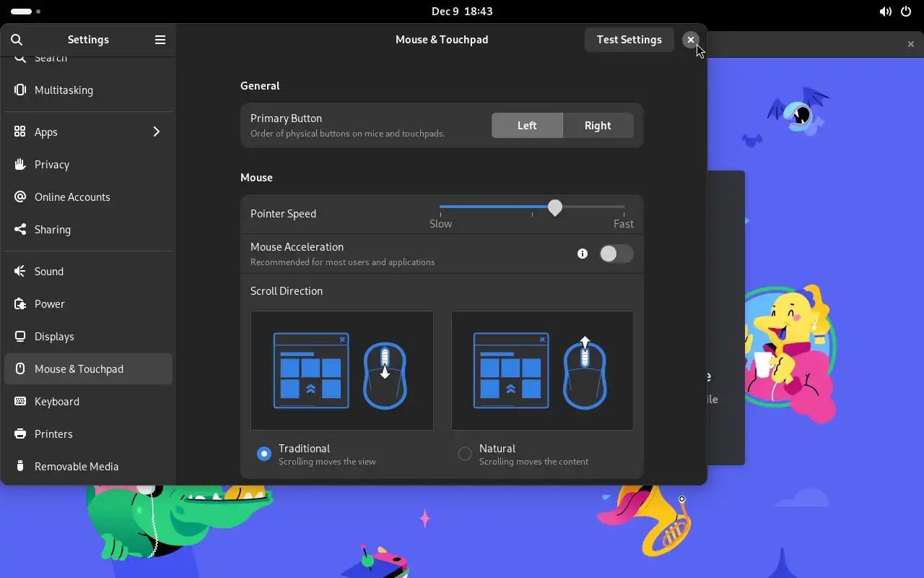Click the top bar volume icon

pyautogui.click(x=885, y=12)
